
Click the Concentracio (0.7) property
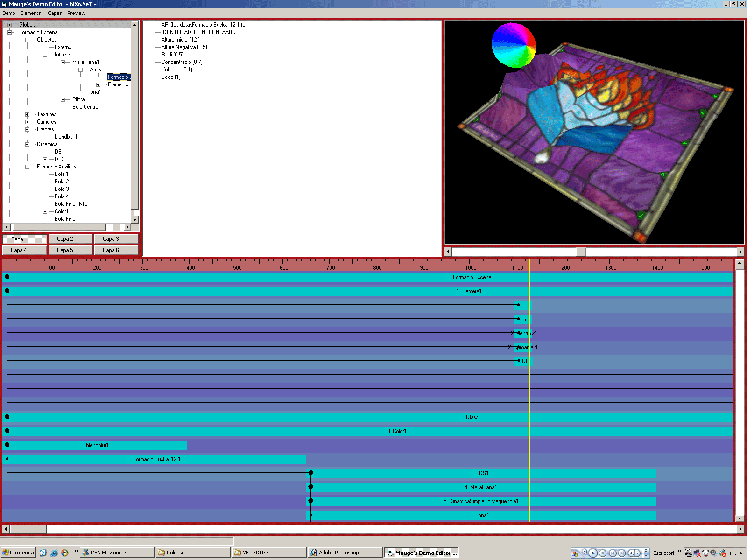[x=182, y=62]
